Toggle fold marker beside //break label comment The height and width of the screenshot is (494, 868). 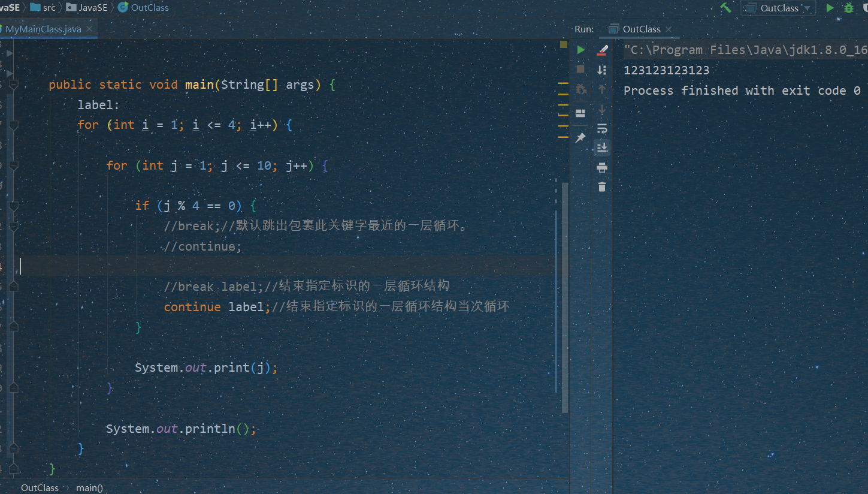click(14, 287)
